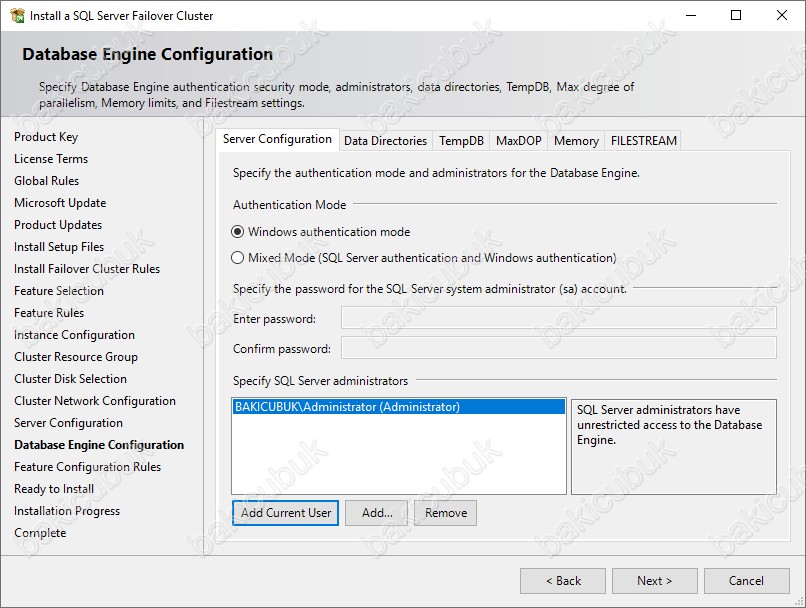The height and width of the screenshot is (608, 806).
Task: Click Global Rules in the setup steps
Action: point(47,181)
